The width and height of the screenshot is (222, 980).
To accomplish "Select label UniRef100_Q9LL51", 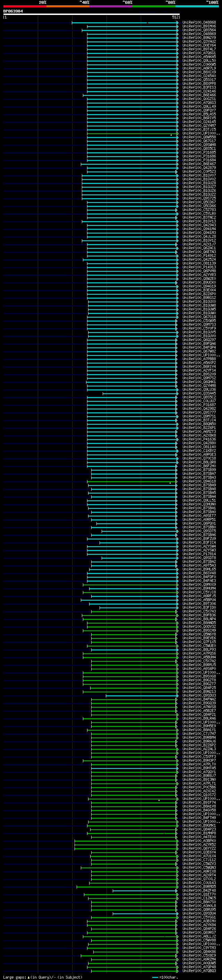I will (x=199, y=500).
